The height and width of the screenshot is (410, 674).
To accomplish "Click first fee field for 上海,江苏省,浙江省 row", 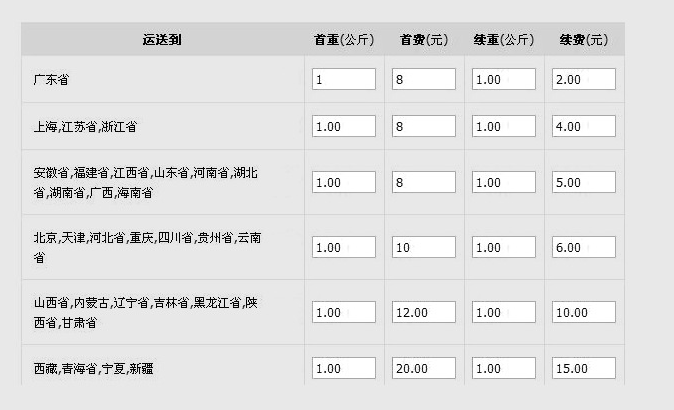I will [424, 127].
